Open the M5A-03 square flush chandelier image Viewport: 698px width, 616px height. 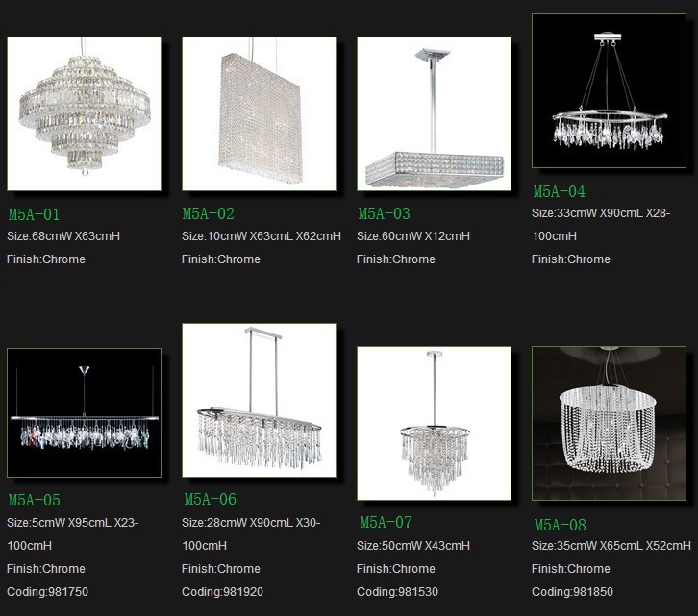[434, 114]
